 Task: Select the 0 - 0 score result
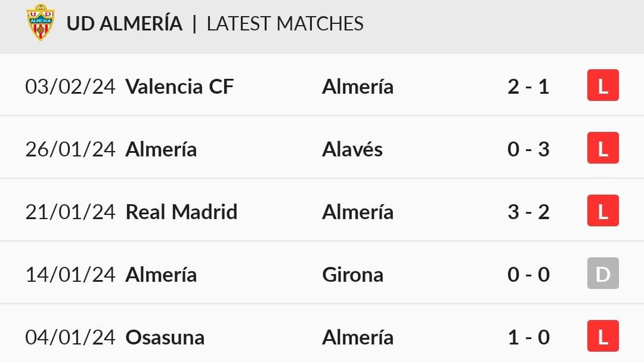[528, 274]
